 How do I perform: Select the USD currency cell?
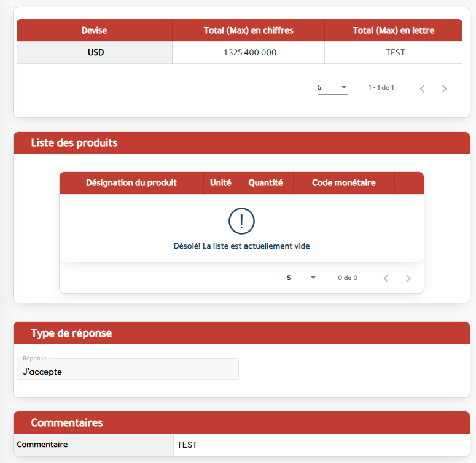tap(96, 53)
